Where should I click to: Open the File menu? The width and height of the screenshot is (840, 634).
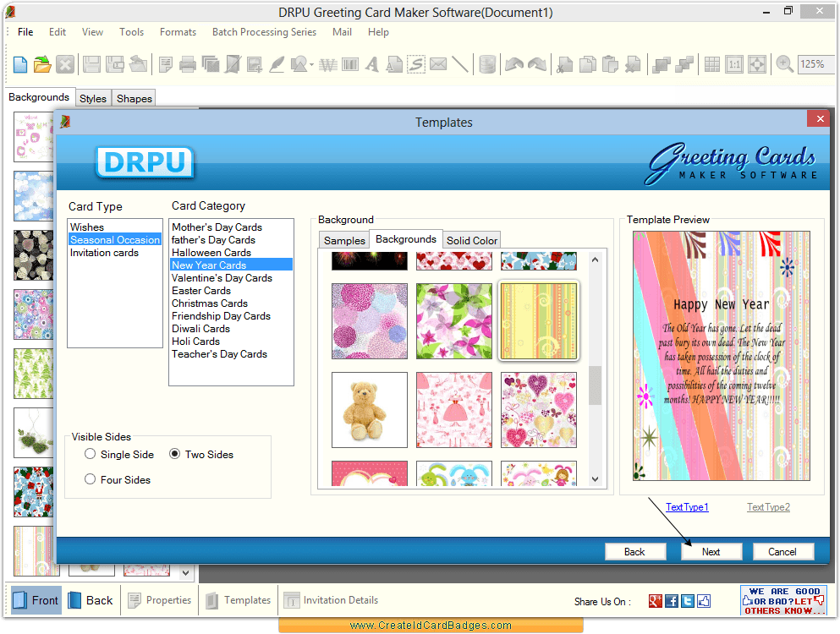25,32
